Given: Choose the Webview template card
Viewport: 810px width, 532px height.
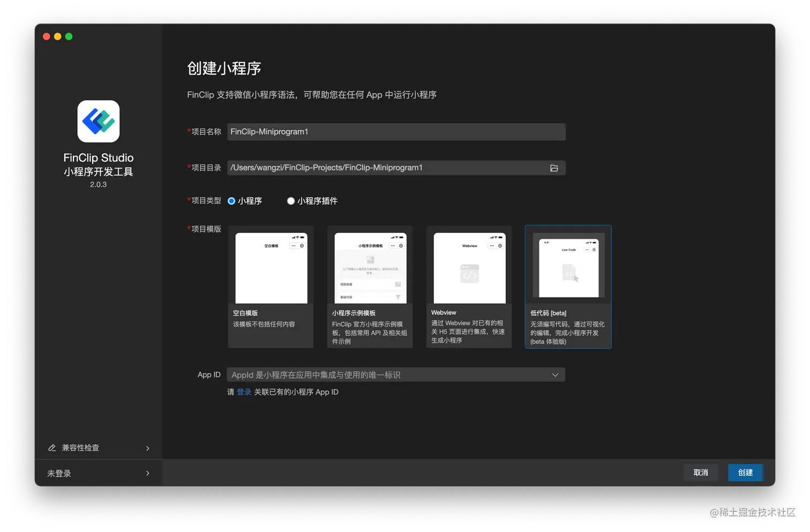Looking at the screenshot, I should tap(469, 287).
